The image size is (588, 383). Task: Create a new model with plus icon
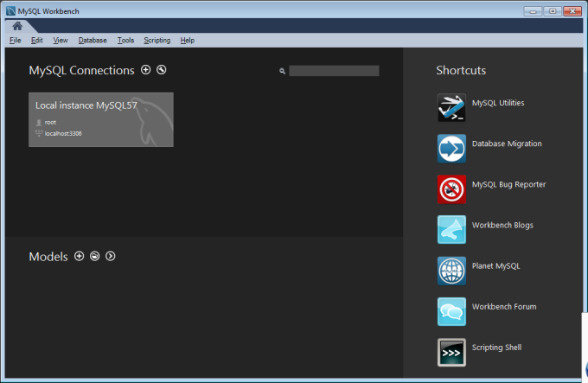click(80, 256)
